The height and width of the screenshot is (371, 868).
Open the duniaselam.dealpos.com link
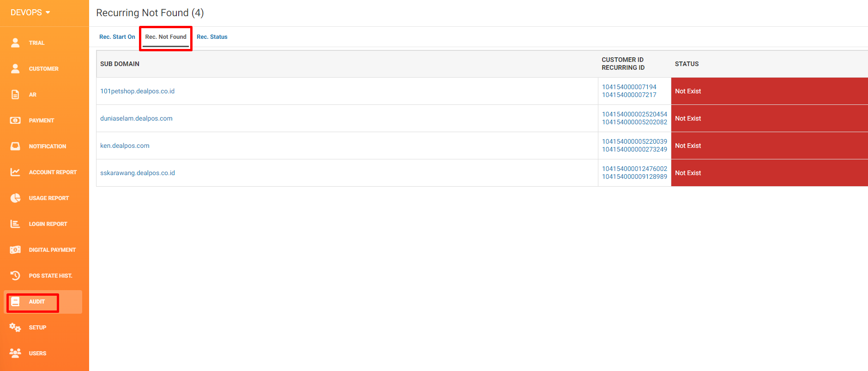(x=136, y=118)
